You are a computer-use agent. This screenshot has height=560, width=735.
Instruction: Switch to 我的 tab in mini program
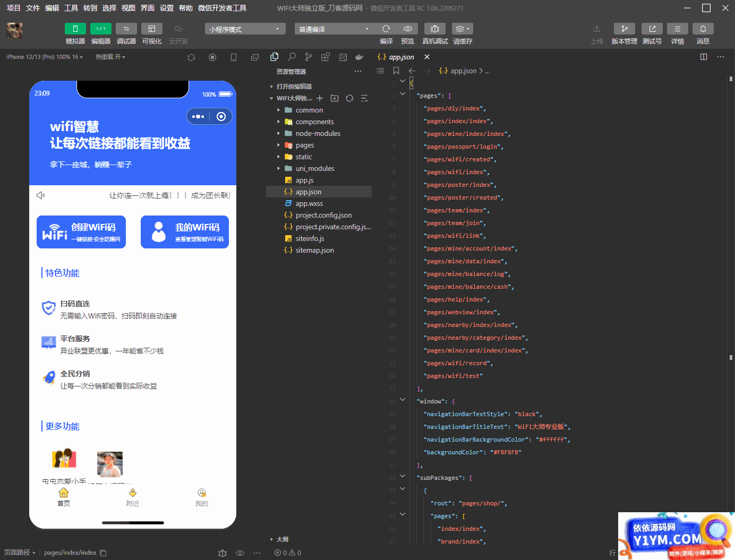(x=202, y=497)
